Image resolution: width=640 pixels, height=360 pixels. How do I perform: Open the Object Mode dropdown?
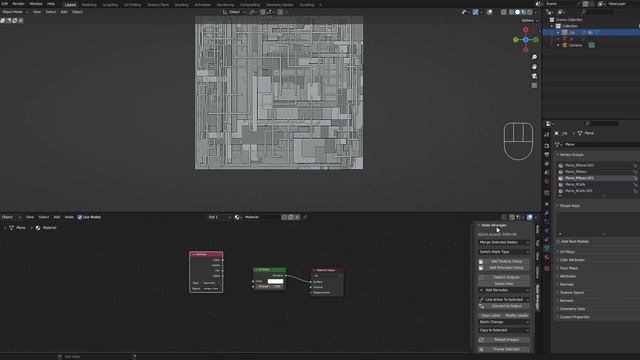coord(15,12)
